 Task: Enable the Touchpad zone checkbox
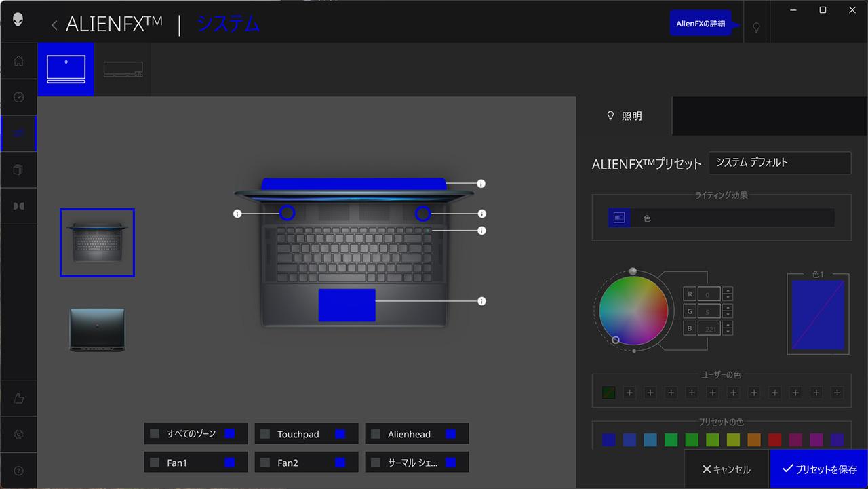265,434
